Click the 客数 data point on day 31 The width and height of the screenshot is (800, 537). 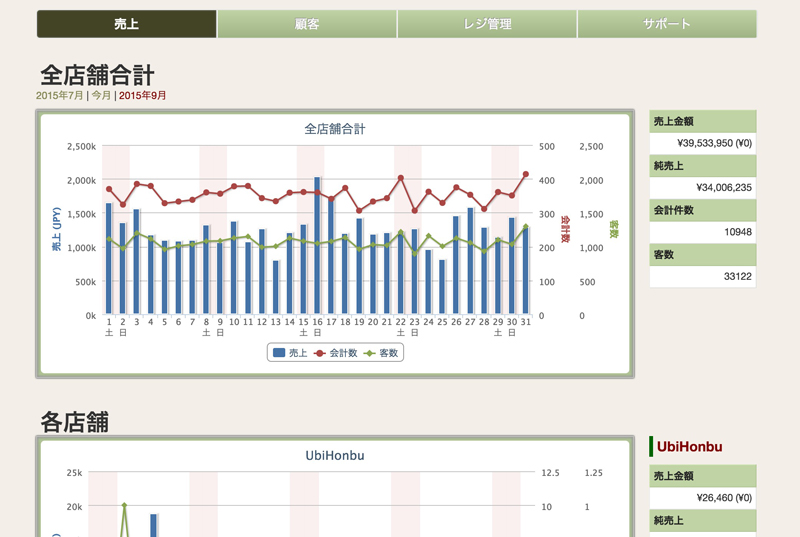526,227
